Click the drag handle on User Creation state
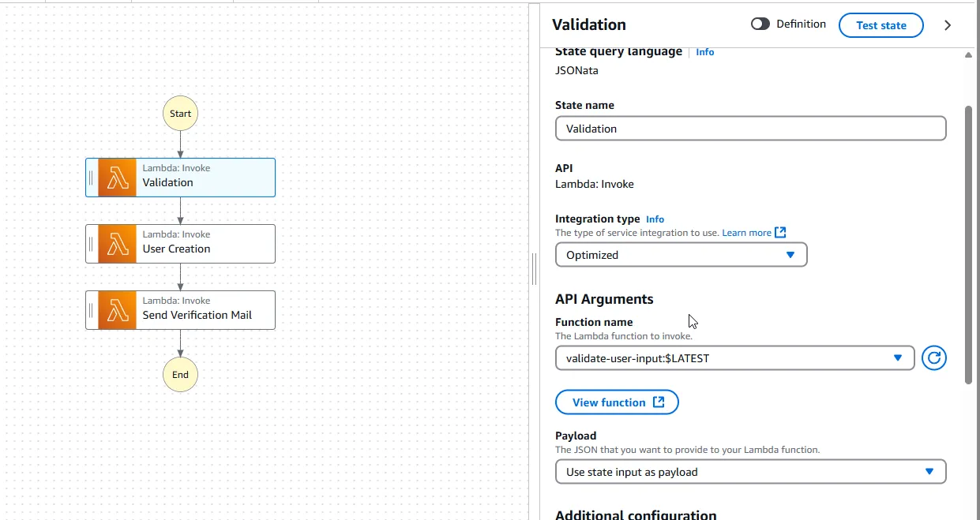 [91, 244]
